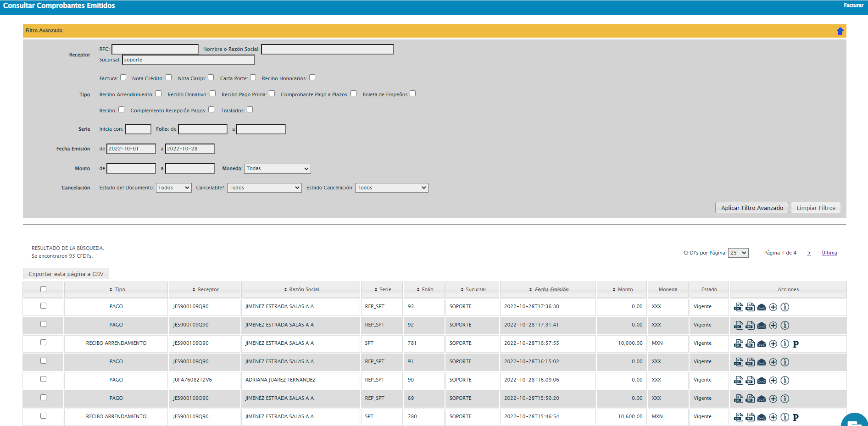Screen dimensions: 868x426
Task: Check the Traslados checkbox
Action: click(250, 110)
